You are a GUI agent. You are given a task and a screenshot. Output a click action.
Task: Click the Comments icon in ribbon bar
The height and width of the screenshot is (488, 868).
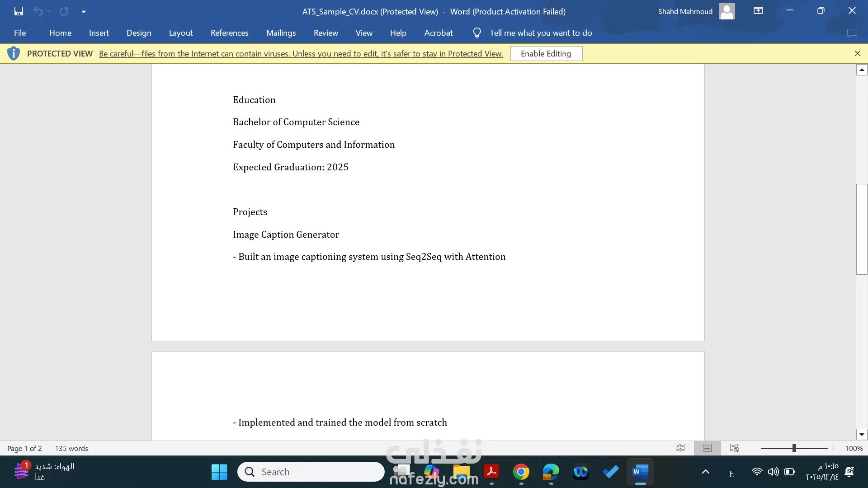coord(852,33)
